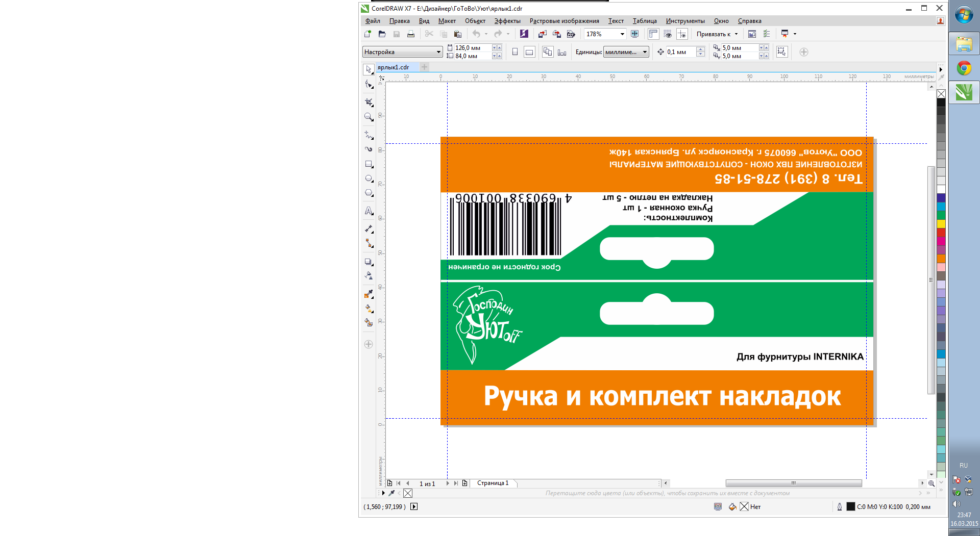Expand the Undo history arrow

click(x=486, y=34)
